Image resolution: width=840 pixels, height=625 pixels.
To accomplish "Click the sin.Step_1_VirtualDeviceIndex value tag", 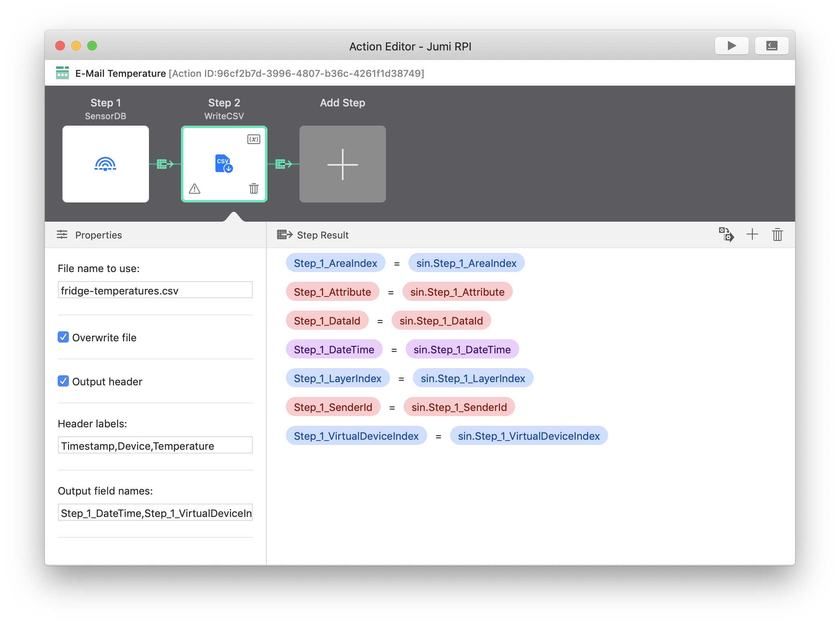I will [x=529, y=436].
